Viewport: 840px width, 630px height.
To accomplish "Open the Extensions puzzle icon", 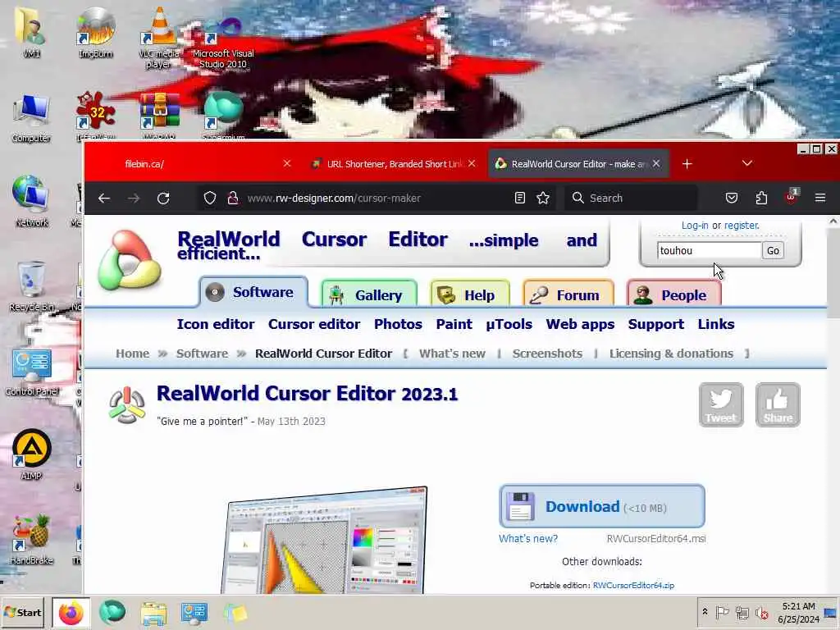I will pyautogui.click(x=761, y=199).
